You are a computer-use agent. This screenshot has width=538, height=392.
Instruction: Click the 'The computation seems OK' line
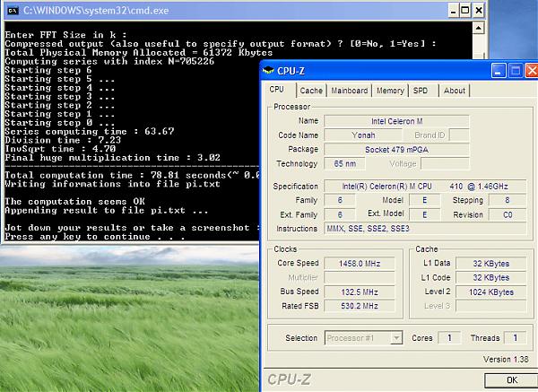(x=74, y=202)
